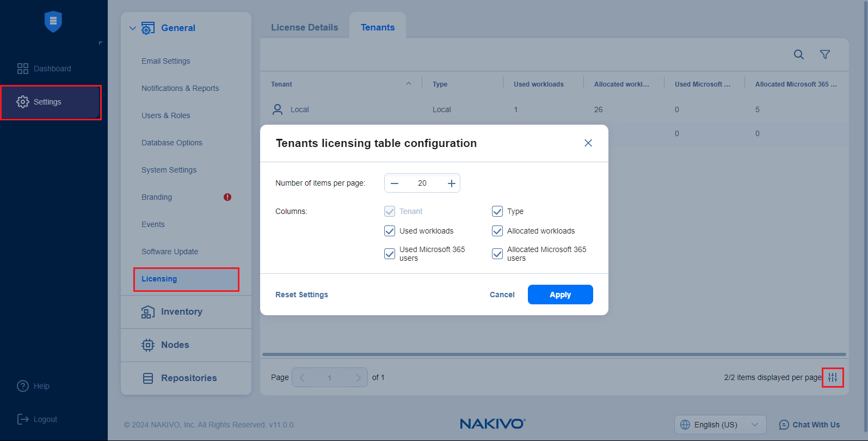Screen dimensions: 868x441
Task: Close the table configuration dialog
Action: click(588, 143)
